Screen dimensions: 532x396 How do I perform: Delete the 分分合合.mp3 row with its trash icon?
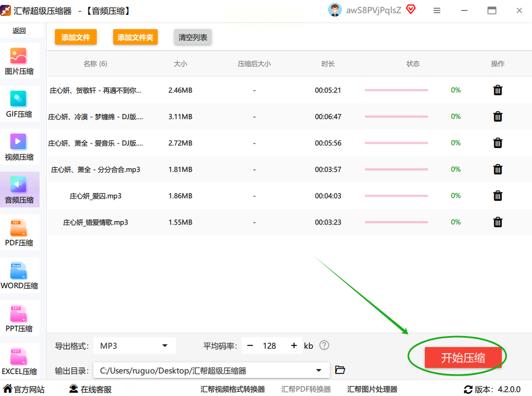tap(497, 169)
